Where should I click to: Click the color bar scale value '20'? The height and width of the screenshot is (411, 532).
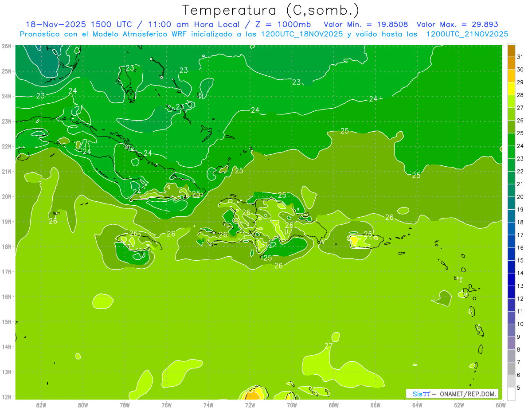coord(520,197)
